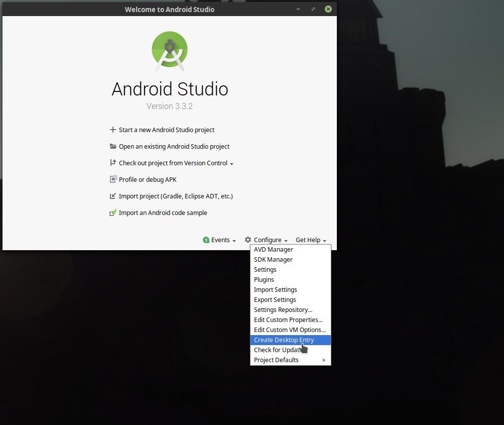
Task: Open the Get Help dropdown
Action: click(311, 240)
